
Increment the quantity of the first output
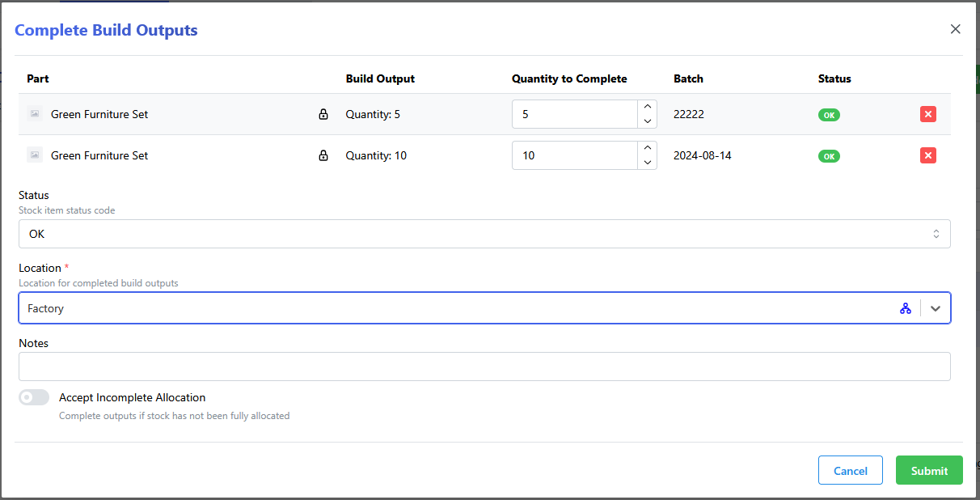point(647,108)
